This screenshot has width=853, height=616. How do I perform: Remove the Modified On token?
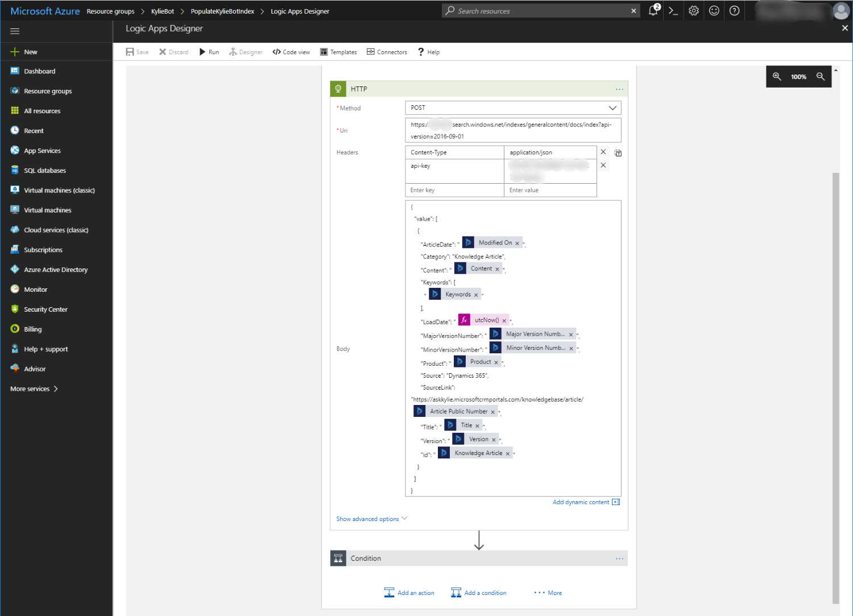pos(517,243)
